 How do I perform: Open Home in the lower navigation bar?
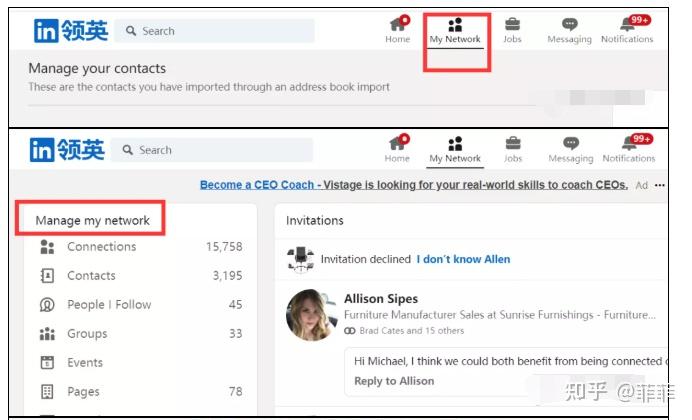(397, 149)
